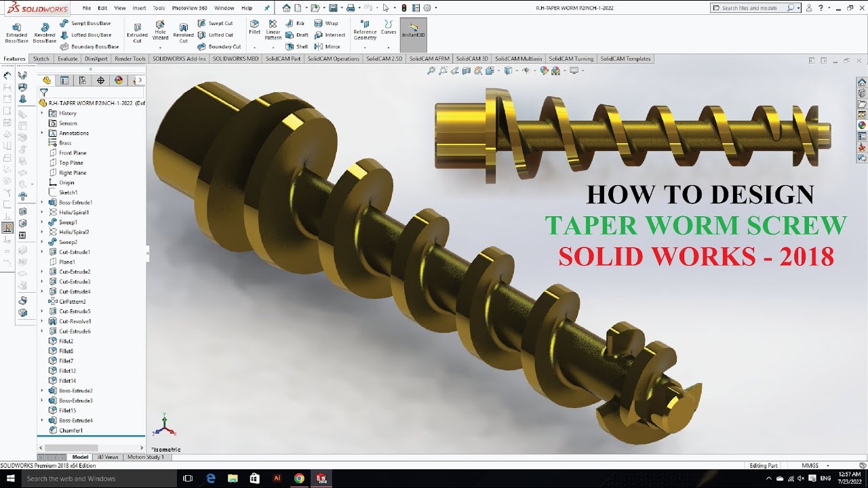Open the Curves tool

point(389,28)
